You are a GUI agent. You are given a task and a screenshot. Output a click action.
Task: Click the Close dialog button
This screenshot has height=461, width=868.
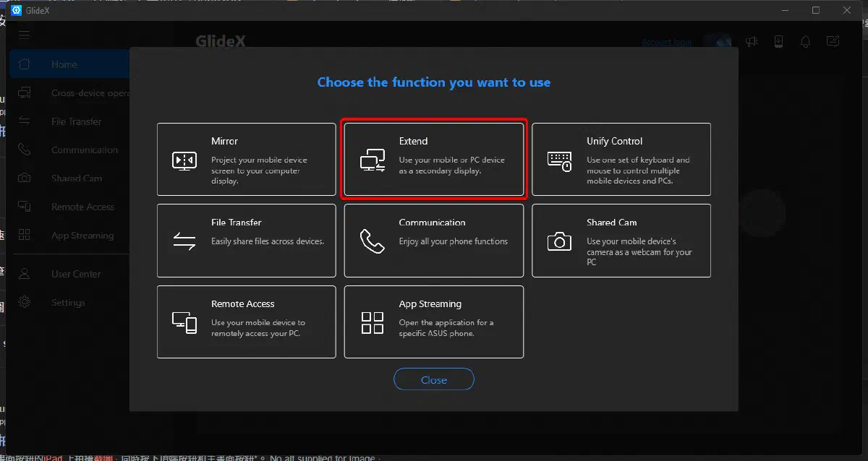point(433,379)
